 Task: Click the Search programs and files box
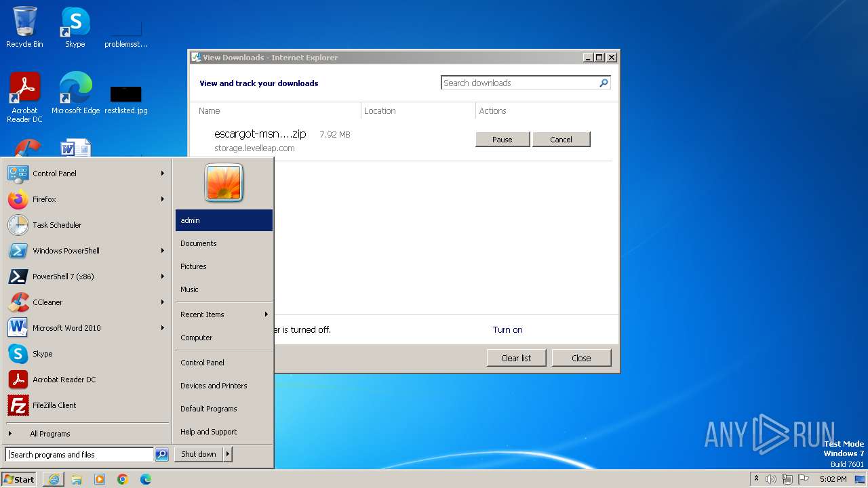click(x=79, y=455)
